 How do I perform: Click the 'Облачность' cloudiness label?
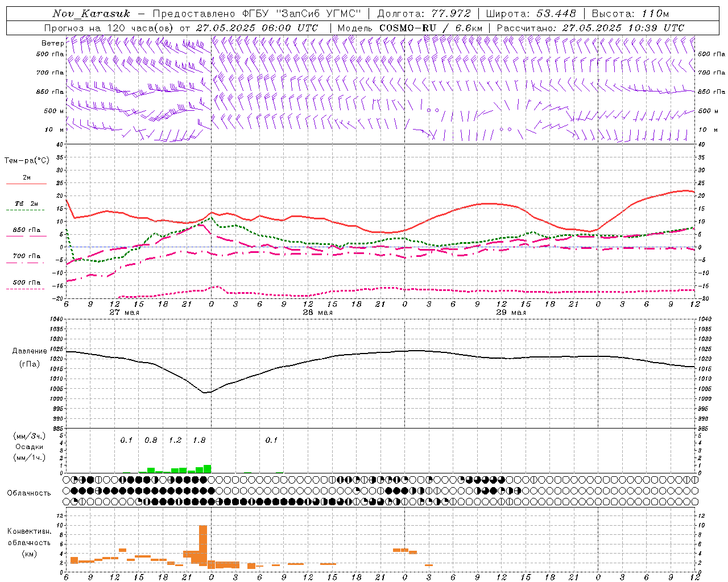pos(29,493)
